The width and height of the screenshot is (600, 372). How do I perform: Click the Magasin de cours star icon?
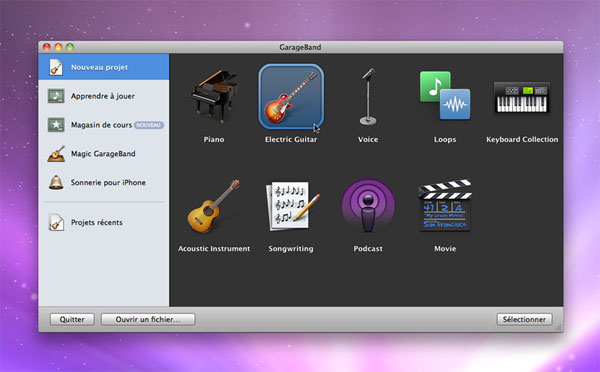(x=56, y=125)
